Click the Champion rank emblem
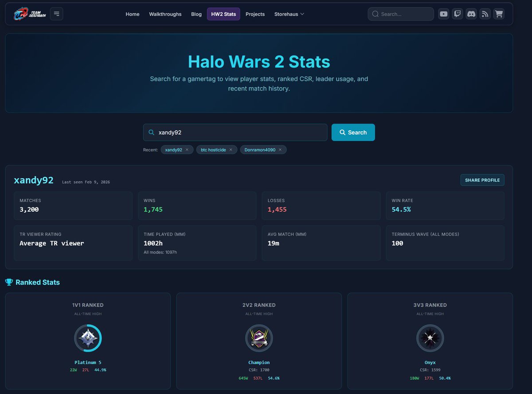The image size is (532, 394). (259, 339)
